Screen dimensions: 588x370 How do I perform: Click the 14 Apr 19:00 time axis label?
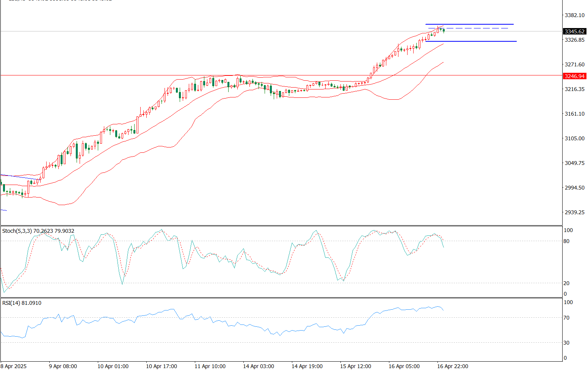pyautogui.click(x=307, y=366)
